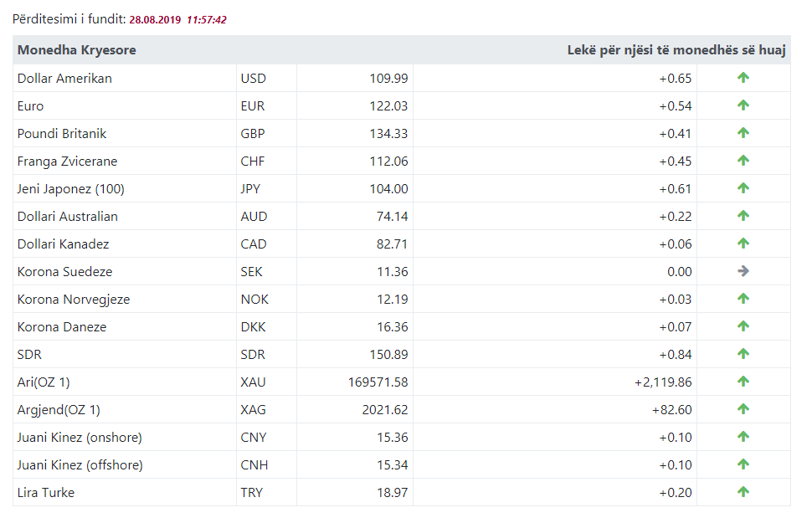Click the green up arrow for Euro
Viewport: 812px width, 523px height.
tap(743, 105)
